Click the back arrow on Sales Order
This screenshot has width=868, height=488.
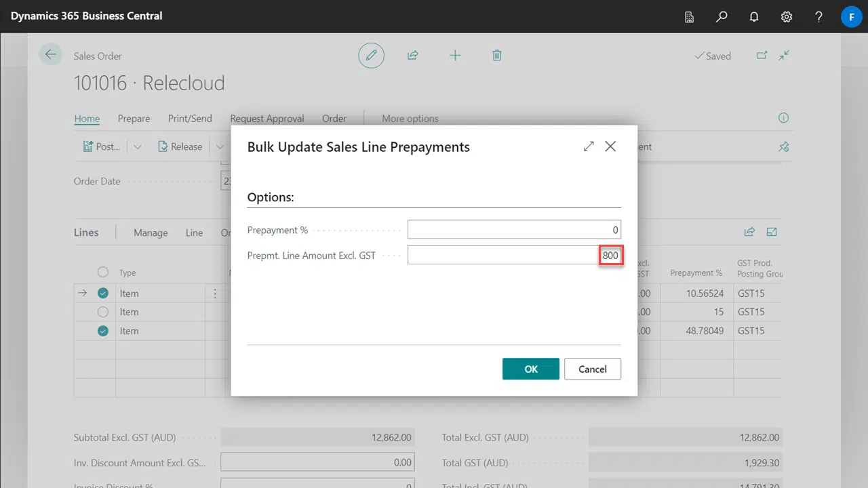pos(50,55)
